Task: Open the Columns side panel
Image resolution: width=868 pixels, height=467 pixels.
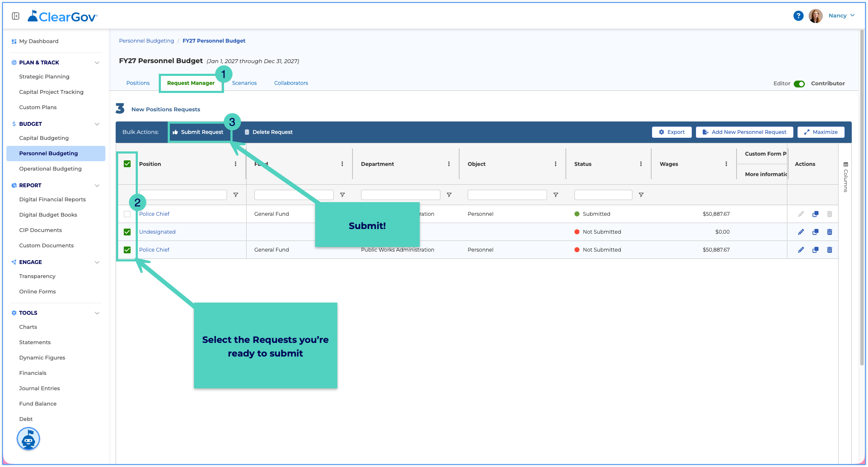Action: (x=845, y=177)
